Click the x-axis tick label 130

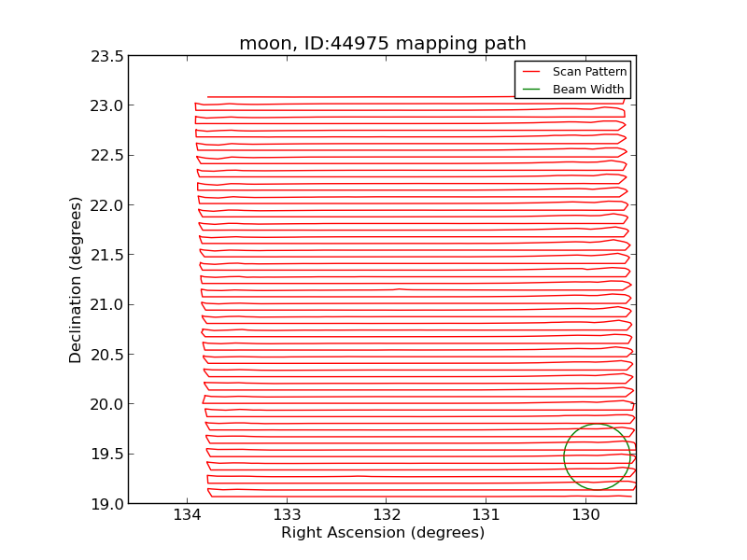pos(585,514)
